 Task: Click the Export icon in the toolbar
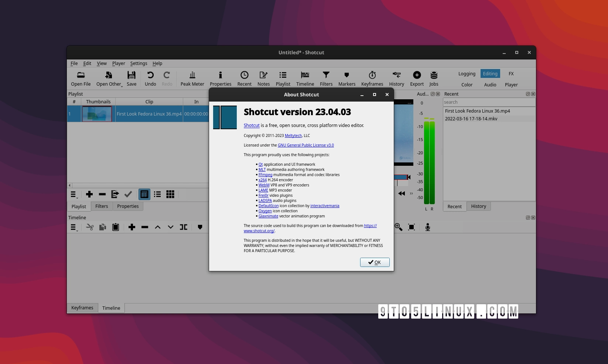pyautogui.click(x=417, y=78)
